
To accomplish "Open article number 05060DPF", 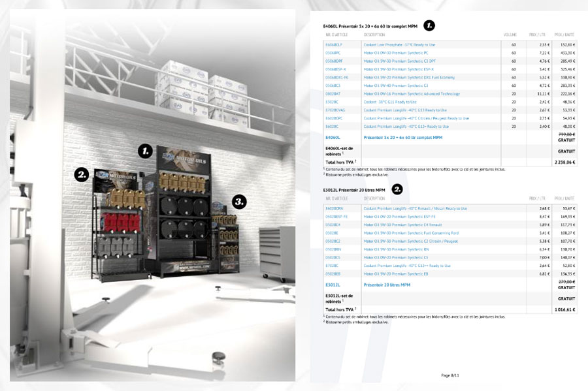I will click(334, 61).
